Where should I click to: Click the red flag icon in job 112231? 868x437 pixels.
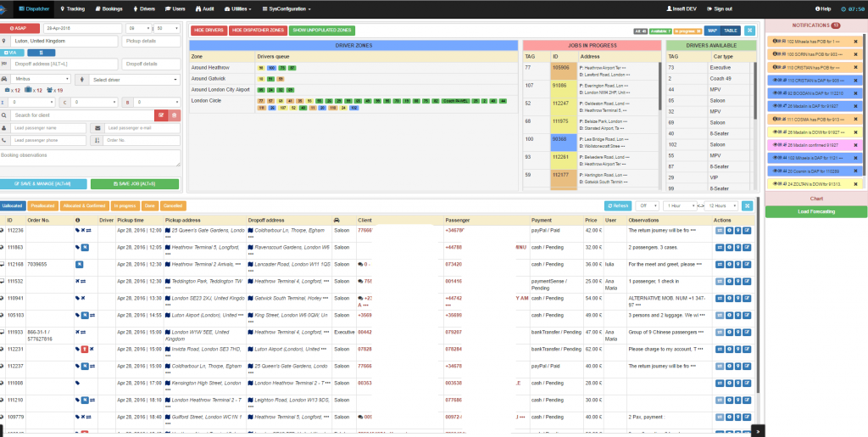tap(85, 349)
